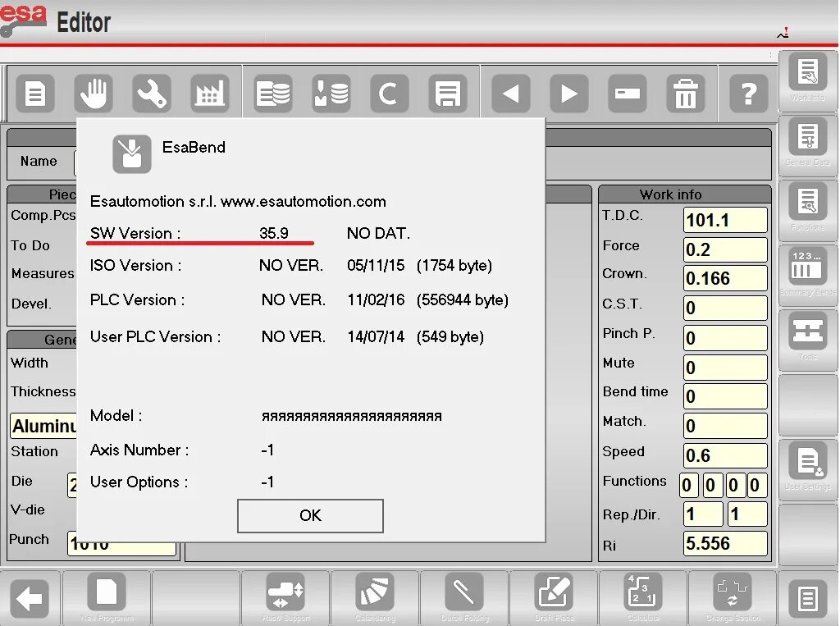Select the Force value field
Viewport: 840px width, 626px height.
[x=725, y=249]
